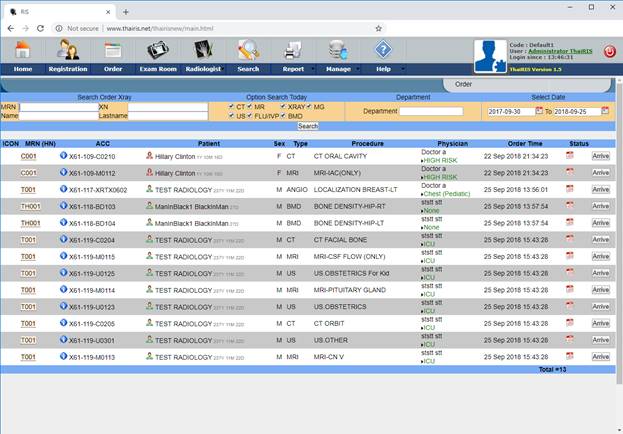Click the Administrator ThaiRIS user link
This screenshot has height=434, width=623.
[x=560, y=51]
